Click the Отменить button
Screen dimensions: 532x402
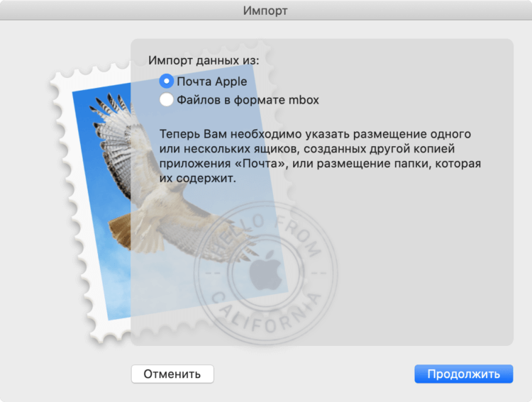pyautogui.click(x=172, y=374)
